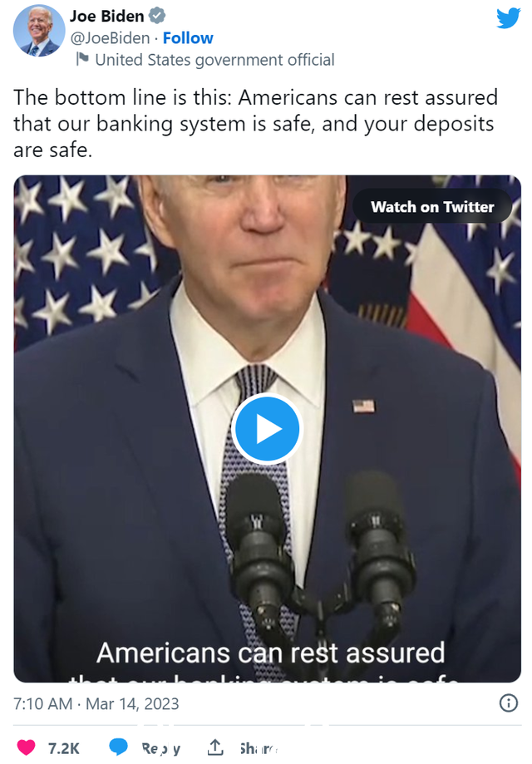Click the Reply text label
This screenshot has height=764, width=532.
tap(160, 748)
